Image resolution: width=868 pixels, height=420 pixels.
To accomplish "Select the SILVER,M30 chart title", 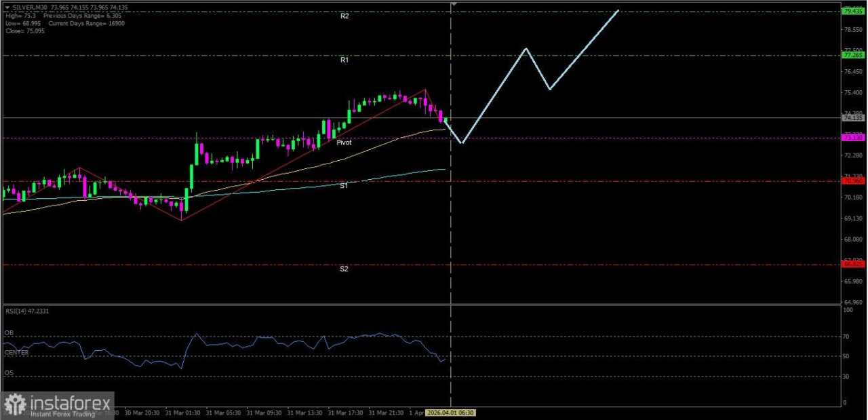I will pos(28,7).
